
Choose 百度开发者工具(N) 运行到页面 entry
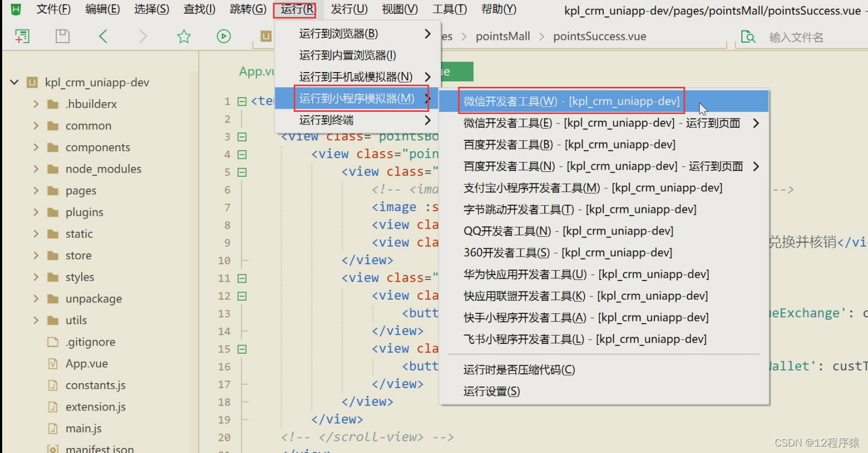pyautogui.click(x=604, y=166)
